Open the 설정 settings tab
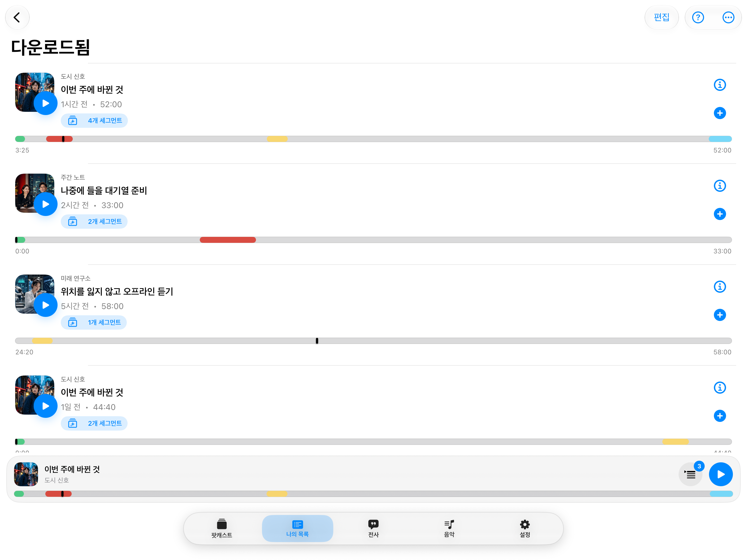Screen dimensions: 747x560 (524, 528)
